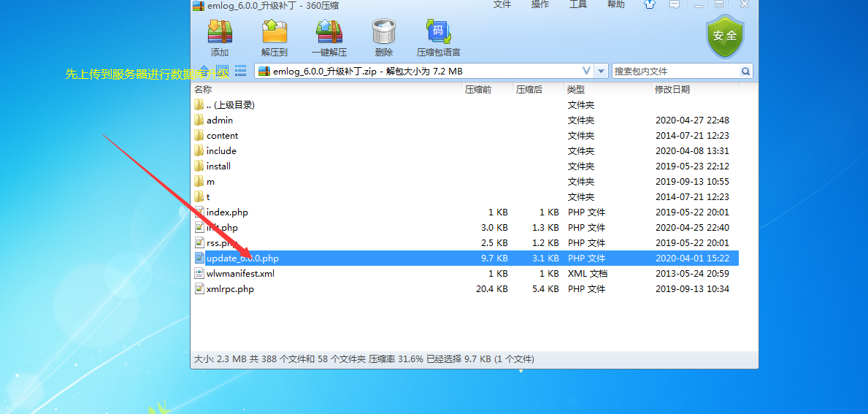868x414 pixels.
Task: Expand the archive path history dropdown
Action: [602, 72]
